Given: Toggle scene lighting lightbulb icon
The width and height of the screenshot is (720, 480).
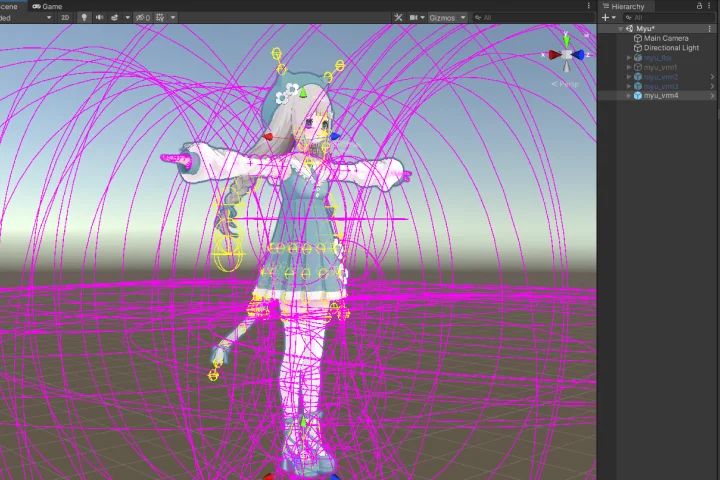Looking at the screenshot, I should click(84, 17).
